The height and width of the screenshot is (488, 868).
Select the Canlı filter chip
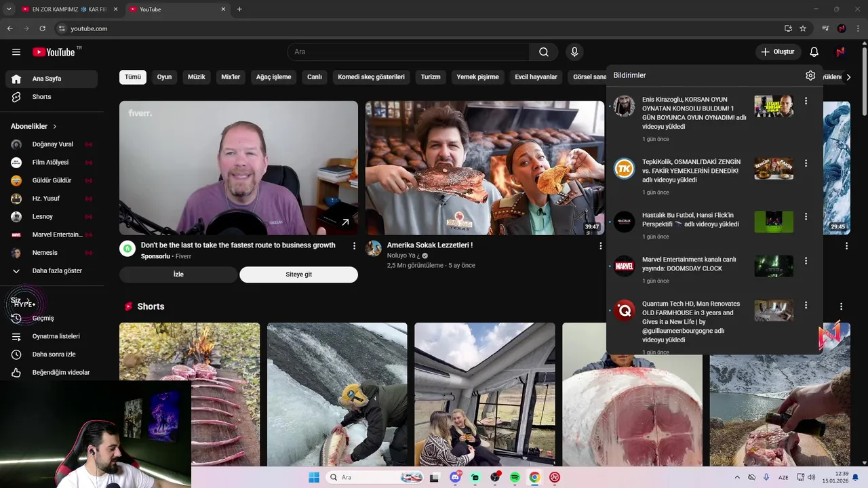coord(315,77)
